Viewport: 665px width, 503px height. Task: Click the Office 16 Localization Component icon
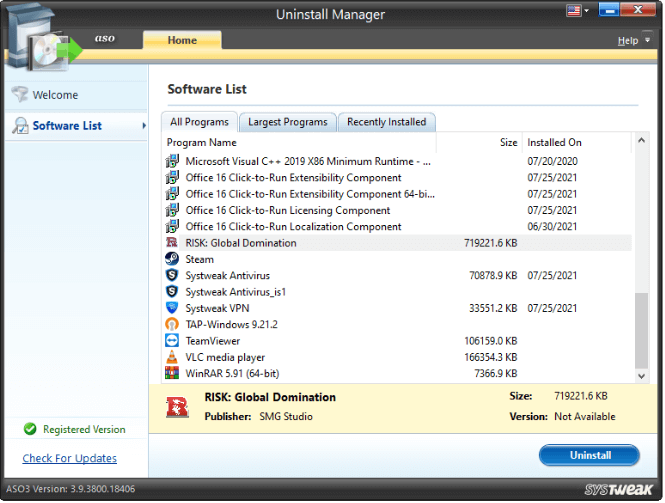point(172,226)
